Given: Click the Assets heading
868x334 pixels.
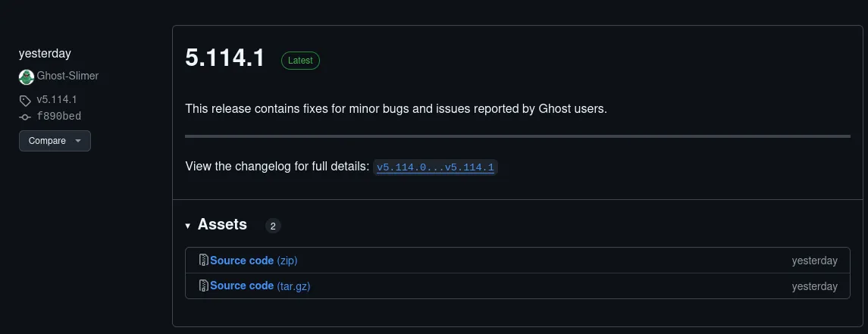Looking at the screenshot, I should click(222, 224).
